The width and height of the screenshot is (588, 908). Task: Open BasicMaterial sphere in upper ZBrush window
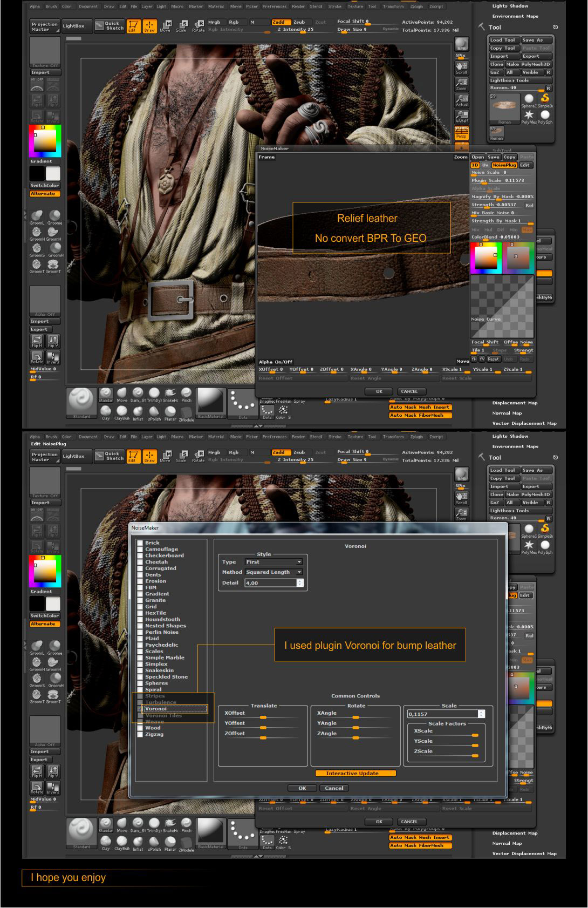[210, 403]
